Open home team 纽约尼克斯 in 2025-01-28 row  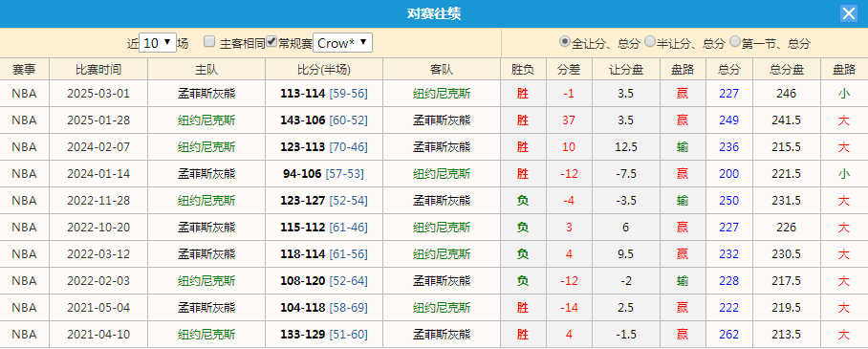[x=206, y=120]
